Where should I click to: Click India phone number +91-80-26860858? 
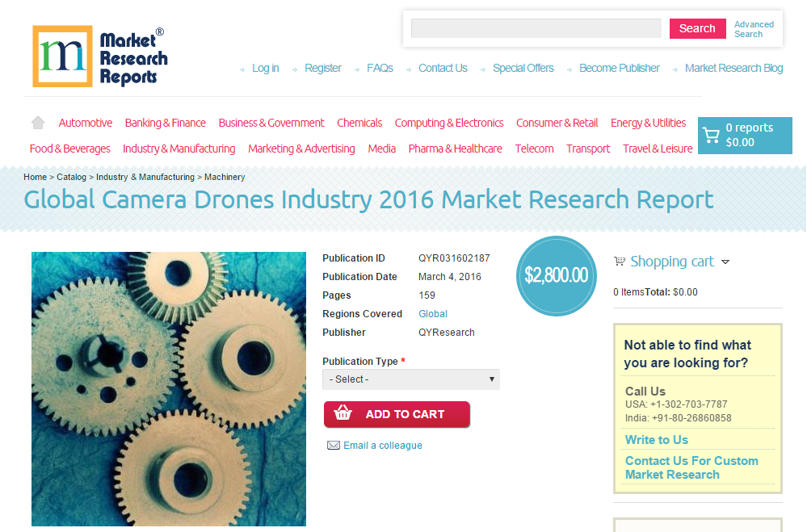tap(691, 418)
